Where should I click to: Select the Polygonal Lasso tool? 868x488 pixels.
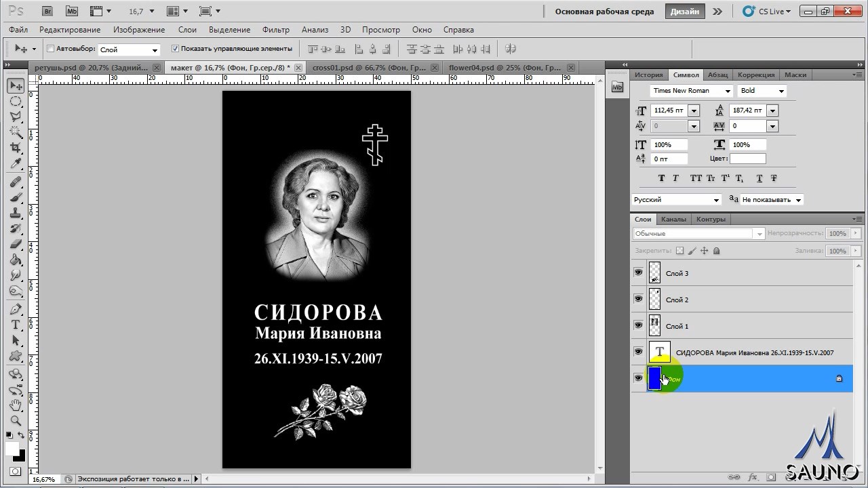coord(16,117)
